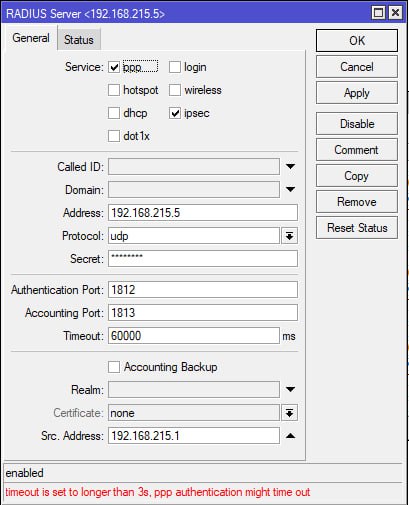The image size is (409, 505).
Task: Enable the dhcp service checkbox
Action: (x=114, y=113)
